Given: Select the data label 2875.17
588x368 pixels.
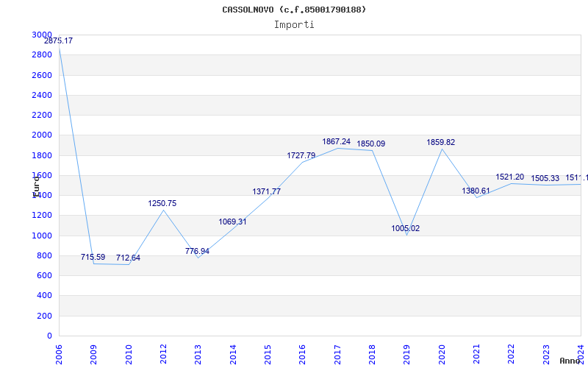Looking at the screenshot, I should coord(58,41).
